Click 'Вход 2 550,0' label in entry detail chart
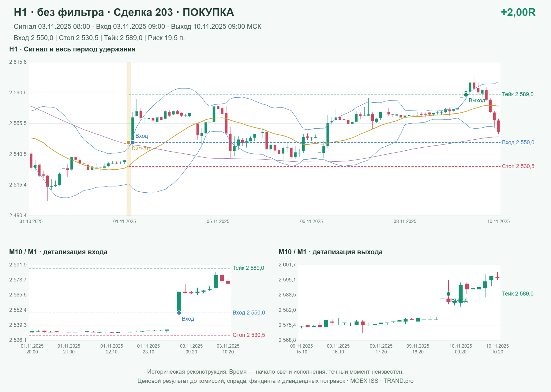The width and height of the screenshot is (551, 392). point(249,313)
